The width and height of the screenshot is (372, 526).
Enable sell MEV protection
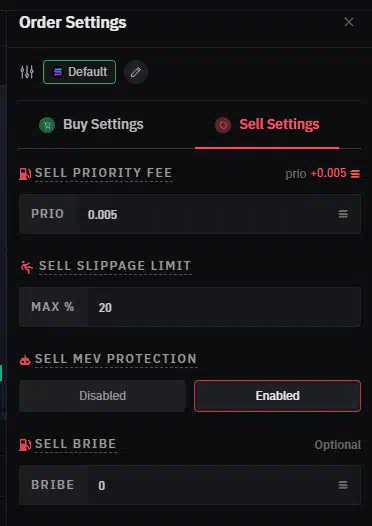pyautogui.click(x=277, y=396)
